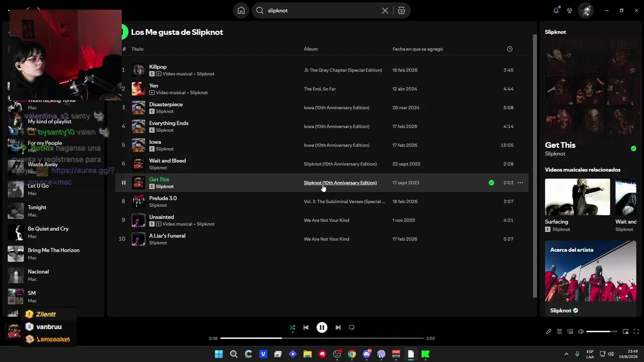The image size is (644, 362).
Task: Expand hidden system tray icons chevron
Action: pyautogui.click(x=567, y=354)
